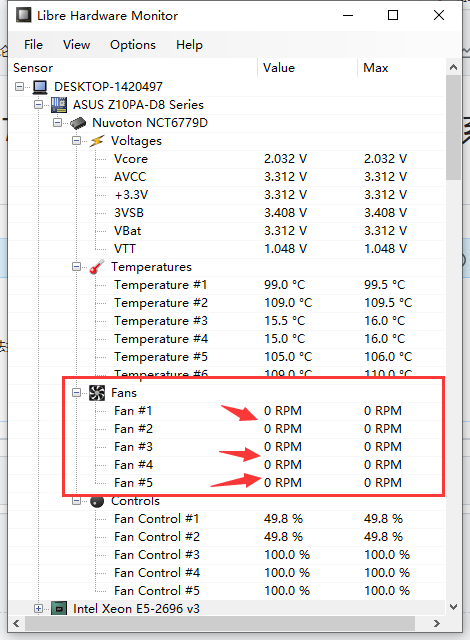Select the 3VSB sensor row
Screen dimensions: 470x640
click(x=227, y=213)
